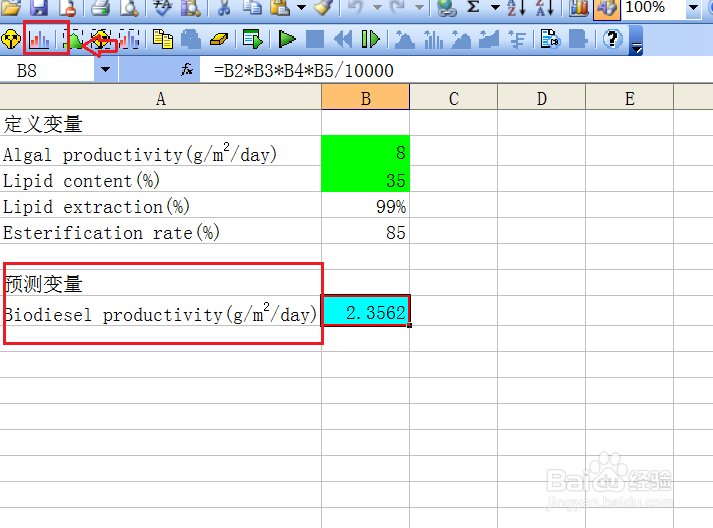Click the Save floppy disk icon

(x=39, y=7)
